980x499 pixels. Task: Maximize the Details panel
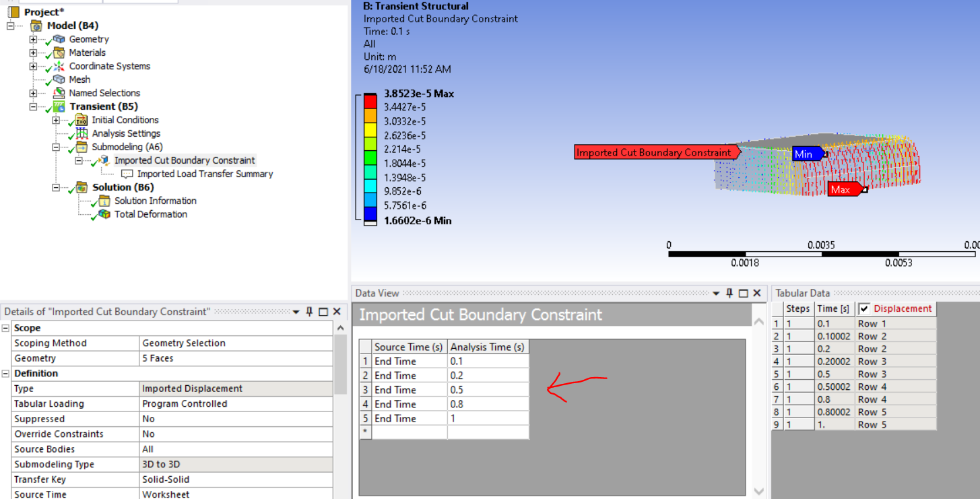click(x=323, y=312)
